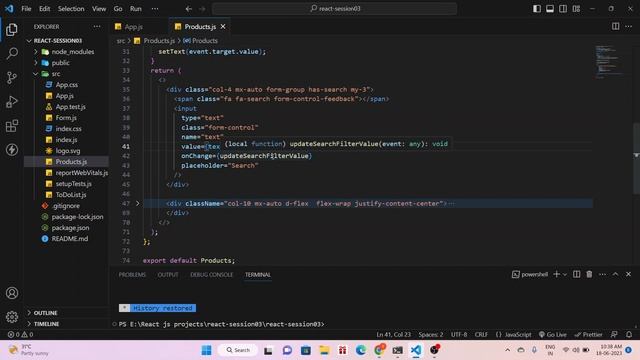This screenshot has width=640, height=360.
Task: Change indentation via Spaces: 2
Action: [x=431, y=334]
